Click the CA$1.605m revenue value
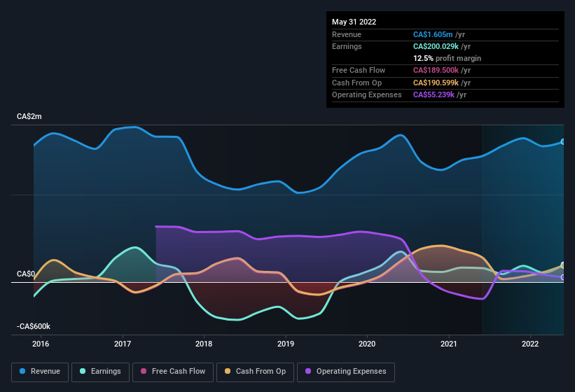This screenshot has width=575, height=392. (433, 34)
